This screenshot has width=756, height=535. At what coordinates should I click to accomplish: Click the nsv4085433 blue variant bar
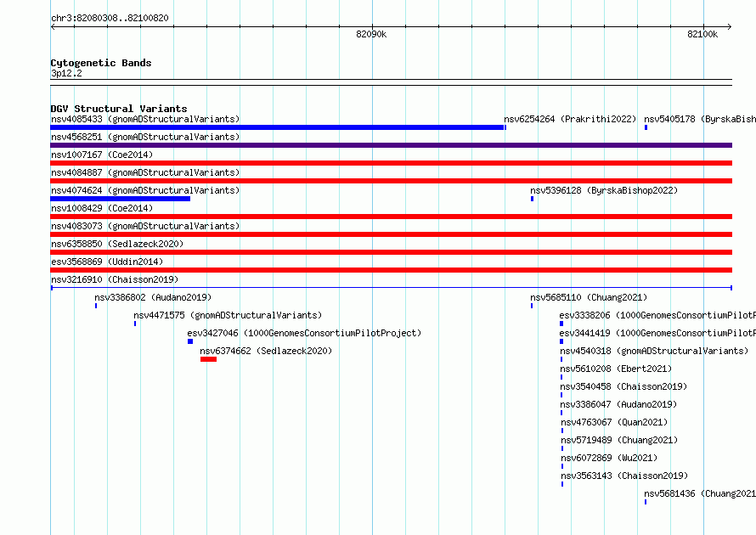pyautogui.click(x=277, y=127)
